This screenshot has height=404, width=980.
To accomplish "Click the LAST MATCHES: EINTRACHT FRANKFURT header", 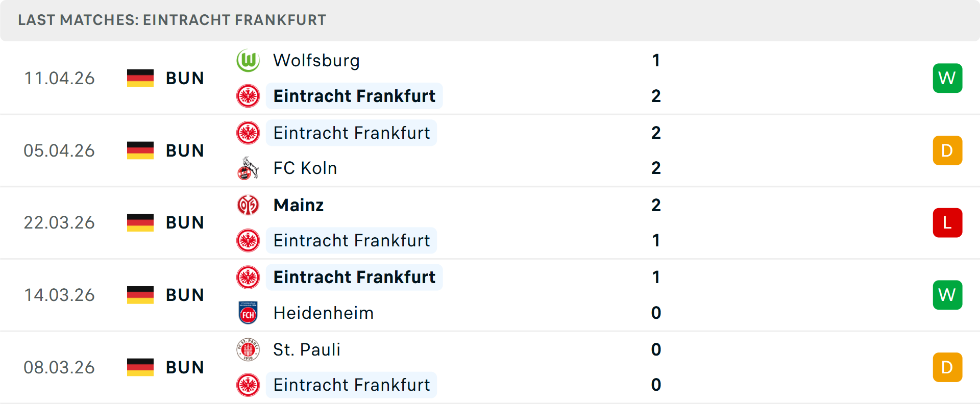I will coord(171,20).
